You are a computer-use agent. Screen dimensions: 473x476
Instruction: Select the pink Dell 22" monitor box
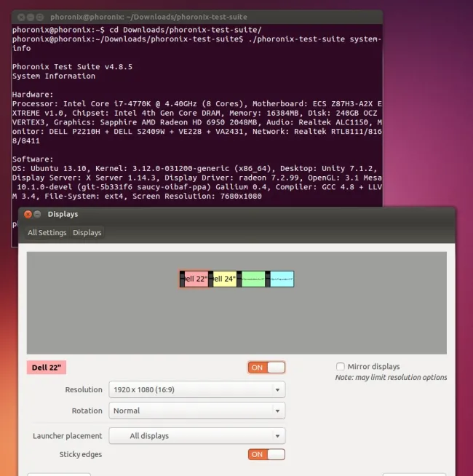(x=194, y=279)
